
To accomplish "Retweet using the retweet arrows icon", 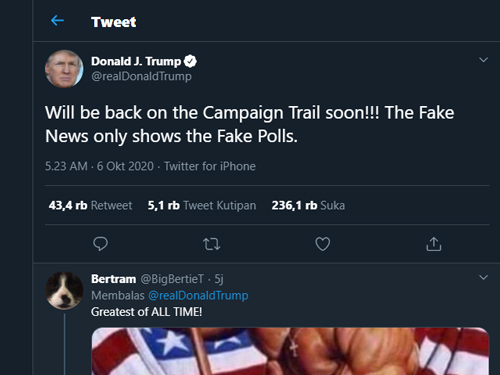I will pyautogui.click(x=212, y=244).
